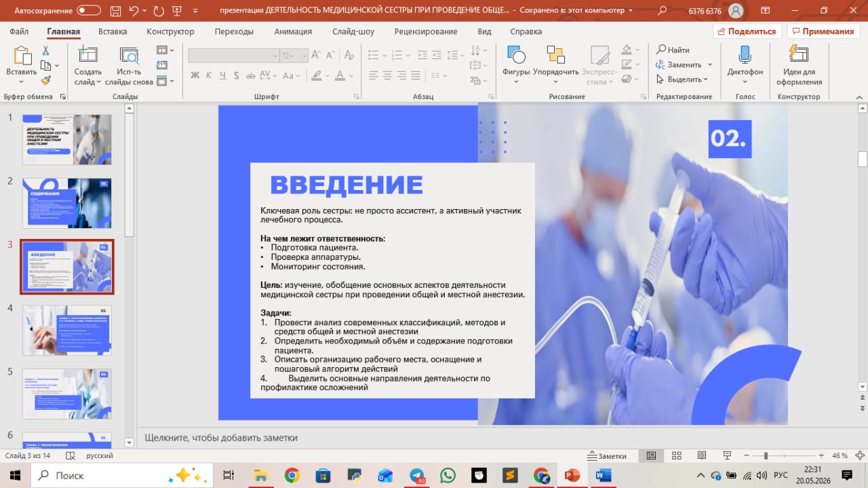Expand the Заменить replace dropdown arrow
This screenshot has height=488, width=868.
click(710, 64)
